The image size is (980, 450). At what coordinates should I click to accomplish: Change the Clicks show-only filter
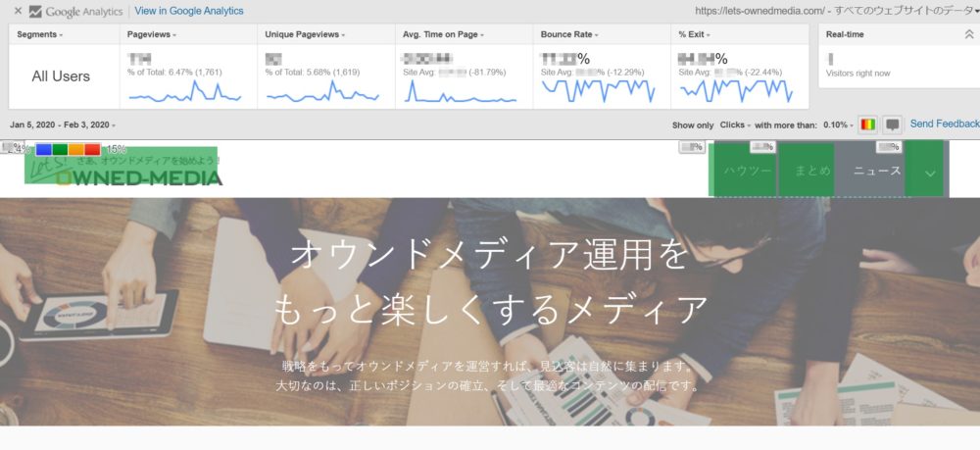tap(735, 125)
